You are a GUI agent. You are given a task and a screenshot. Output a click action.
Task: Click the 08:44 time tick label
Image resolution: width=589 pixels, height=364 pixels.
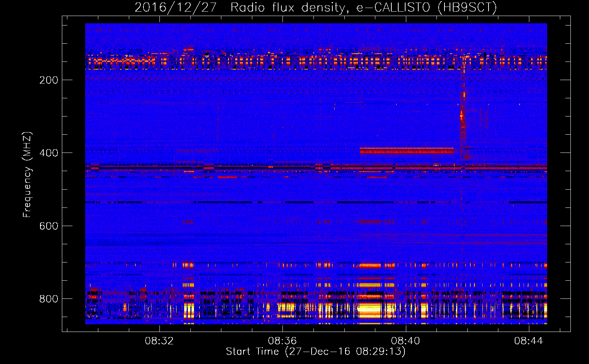529,341
